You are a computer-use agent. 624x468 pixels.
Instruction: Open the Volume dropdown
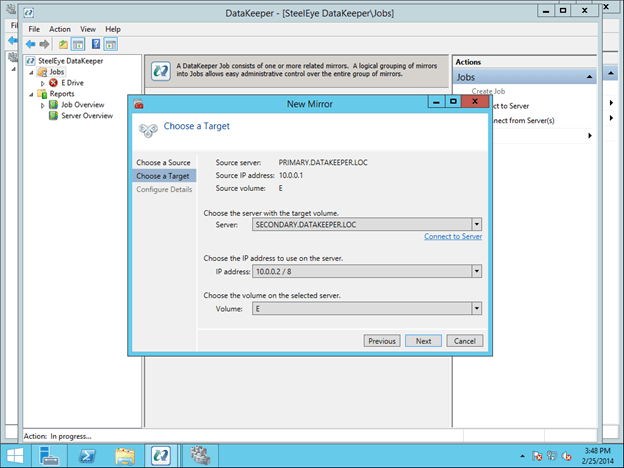coord(477,309)
